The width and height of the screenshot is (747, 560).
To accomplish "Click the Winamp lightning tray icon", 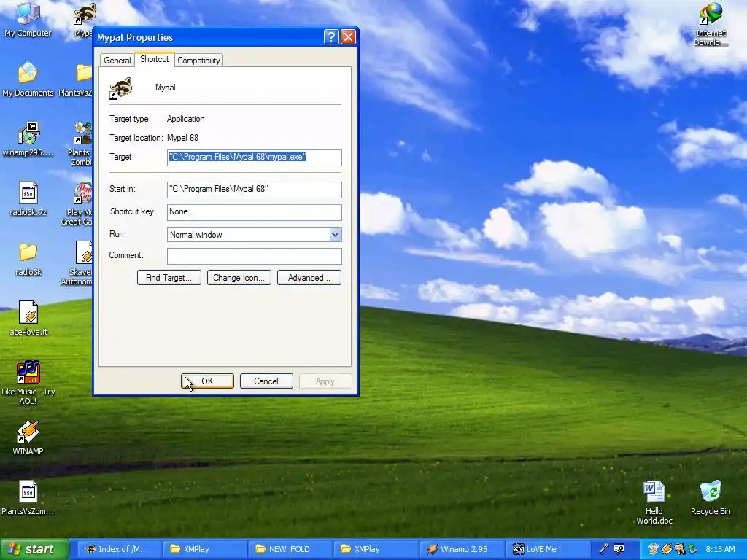I will click(x=667, y=549).
